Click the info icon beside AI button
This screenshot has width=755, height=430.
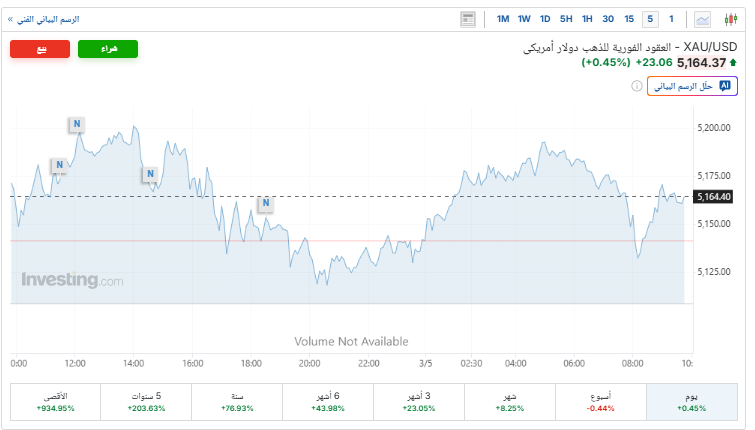click(x=636, y=86)
